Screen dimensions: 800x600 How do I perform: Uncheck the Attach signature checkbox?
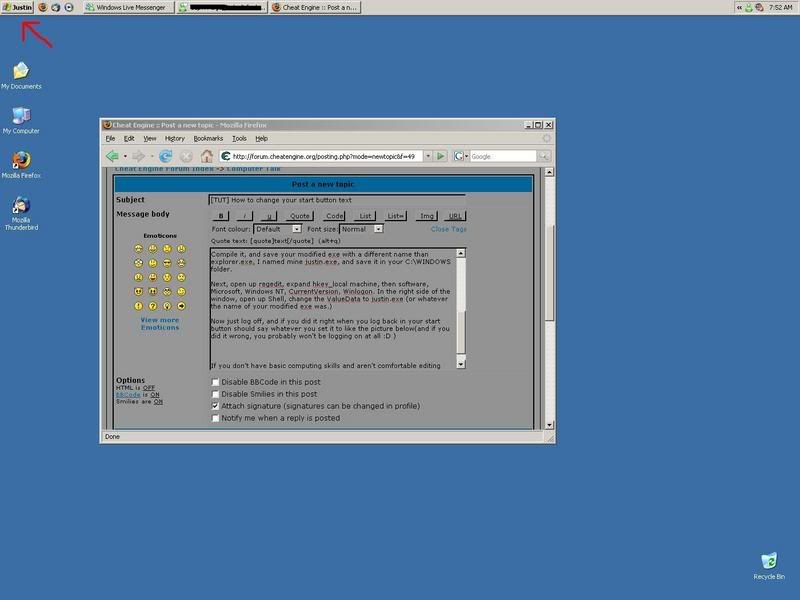[x=216, y=406]
